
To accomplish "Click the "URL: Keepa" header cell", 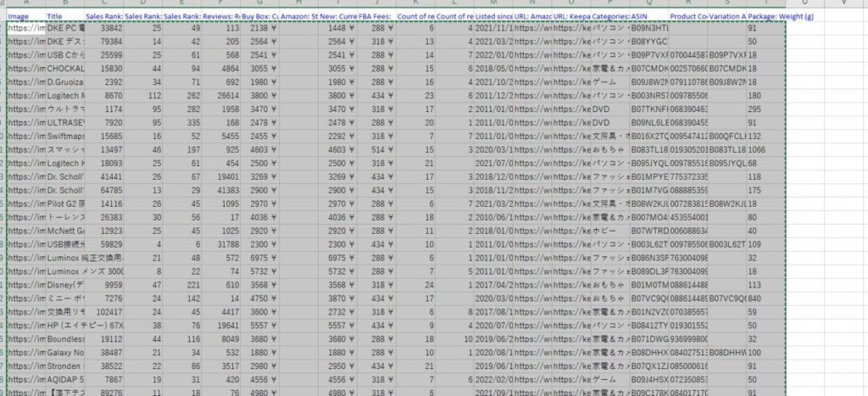I will coord(571,17).
